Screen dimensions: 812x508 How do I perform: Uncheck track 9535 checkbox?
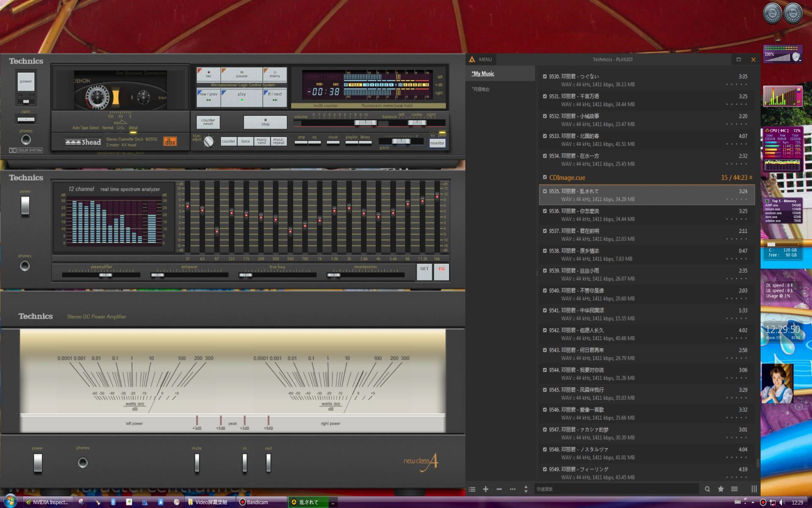pyautogui.click(x=545, y=191)
